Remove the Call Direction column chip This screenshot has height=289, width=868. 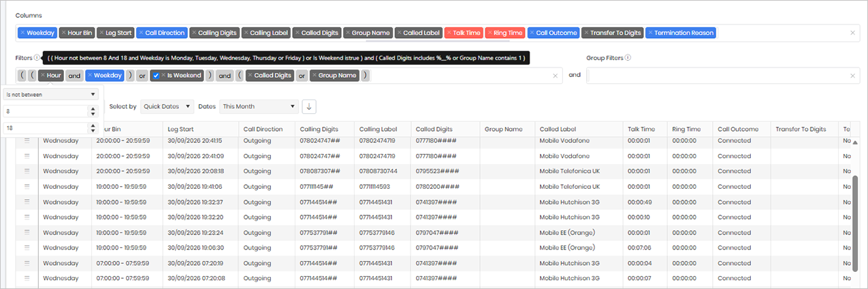141,33
